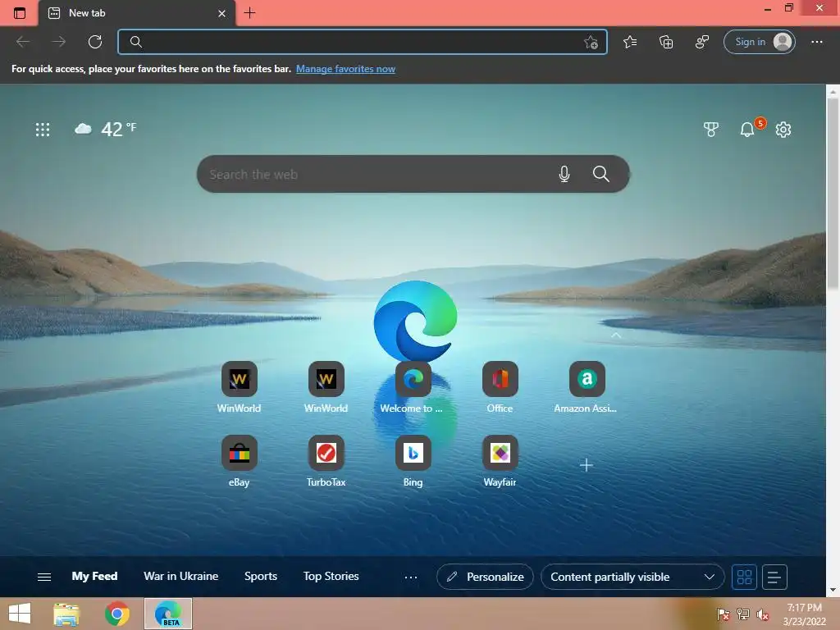The width and height of the screenshot is (840, 630).
Task: Open Content partially visible dropdown
Action: 632,577
